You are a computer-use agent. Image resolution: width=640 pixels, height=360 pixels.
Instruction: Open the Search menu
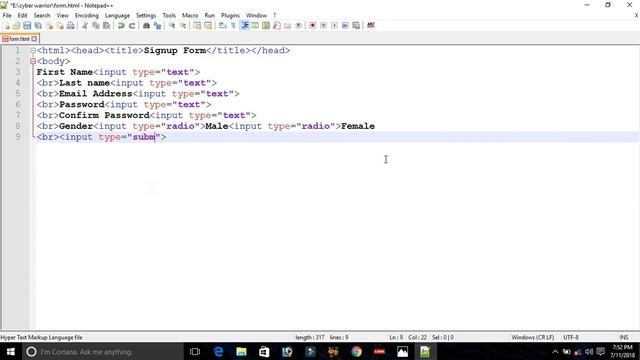pos(42,16)
